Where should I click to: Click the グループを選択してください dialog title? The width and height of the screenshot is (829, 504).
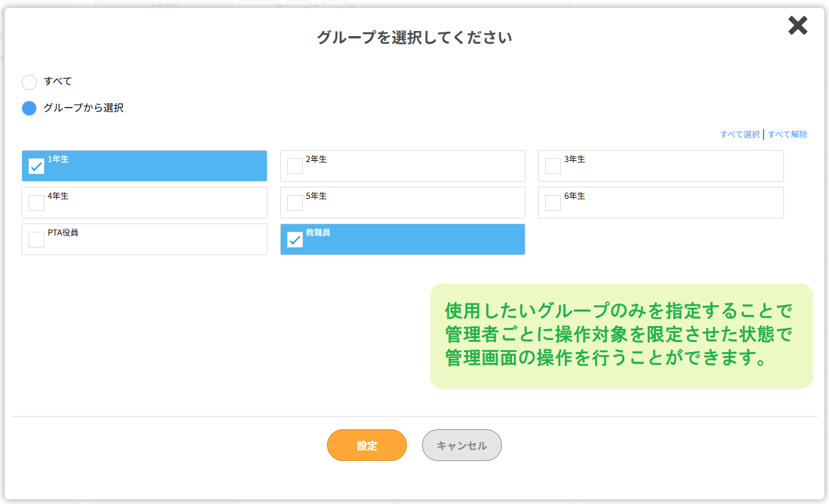(414, 38)
